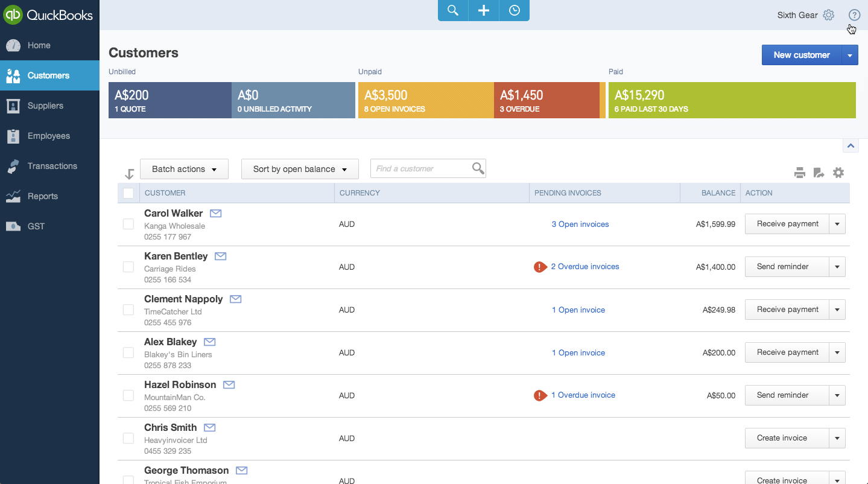Click the help question mark icon
The image size is (868, 484).
coord(854,15)
